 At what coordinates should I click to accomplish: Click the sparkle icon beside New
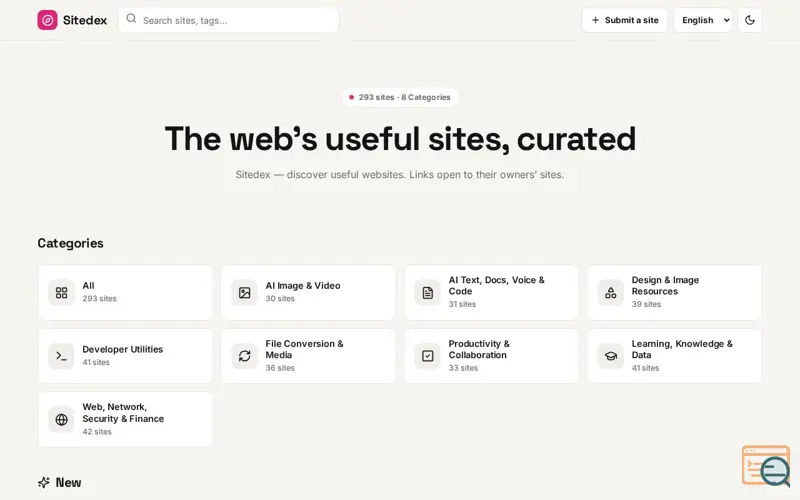44,482
